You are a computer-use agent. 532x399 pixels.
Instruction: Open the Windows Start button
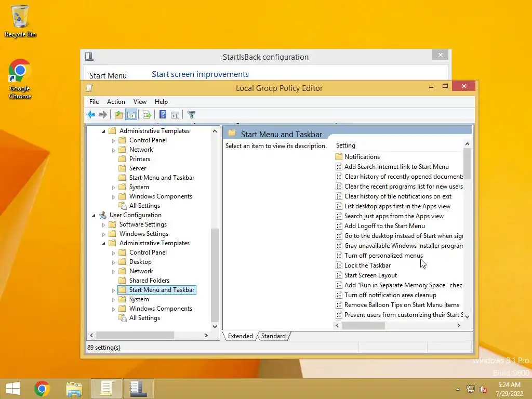point(13,389)
